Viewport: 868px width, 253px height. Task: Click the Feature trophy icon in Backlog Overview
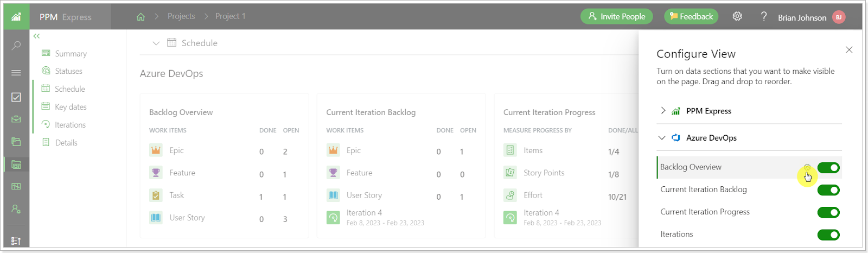tap(156, 173)
